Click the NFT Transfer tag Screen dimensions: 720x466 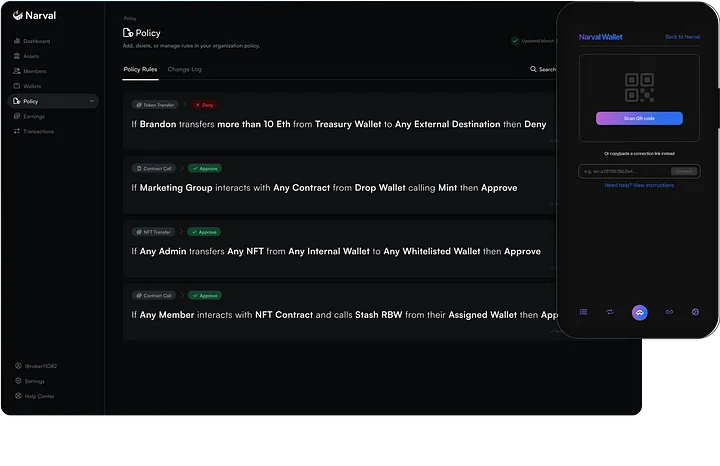(153, 232)
